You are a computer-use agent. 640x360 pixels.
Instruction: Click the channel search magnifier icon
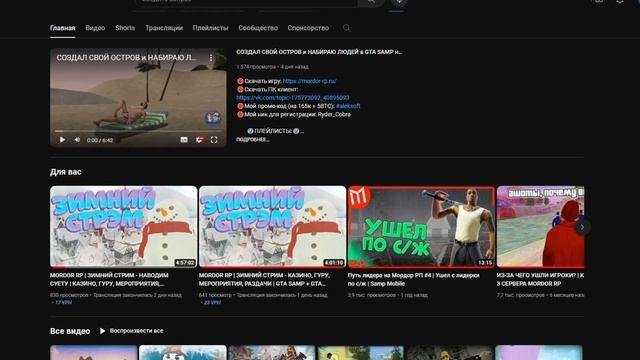point(347,28)
